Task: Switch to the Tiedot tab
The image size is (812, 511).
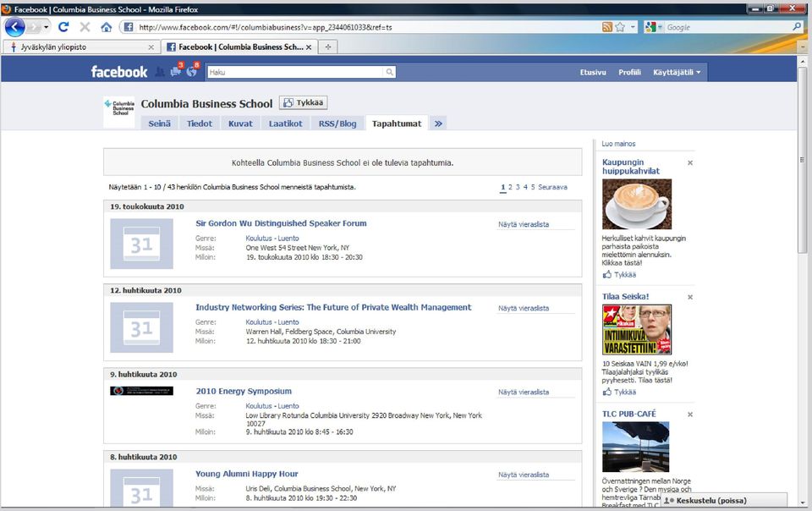Action: 200,124
